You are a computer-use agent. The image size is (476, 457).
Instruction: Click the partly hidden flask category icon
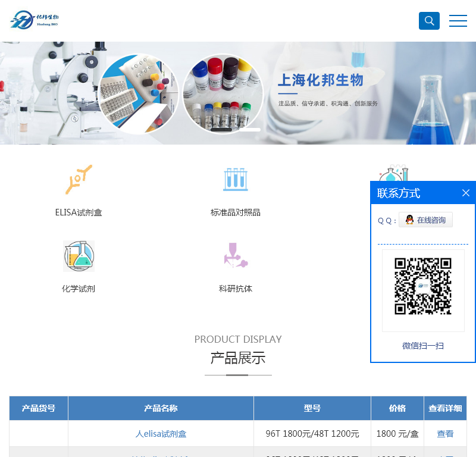pyautogui.click(x=393, y=173)
